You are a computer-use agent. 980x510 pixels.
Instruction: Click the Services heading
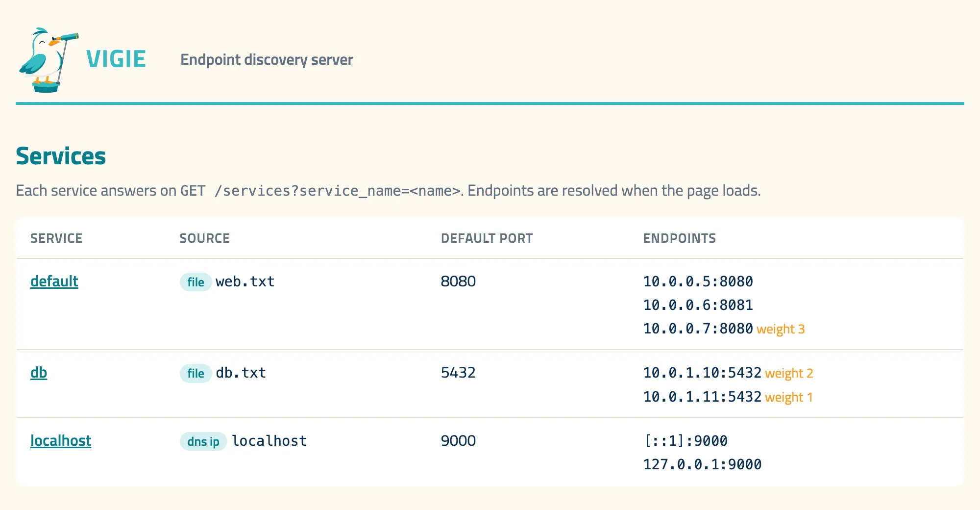tap(61, 156)
